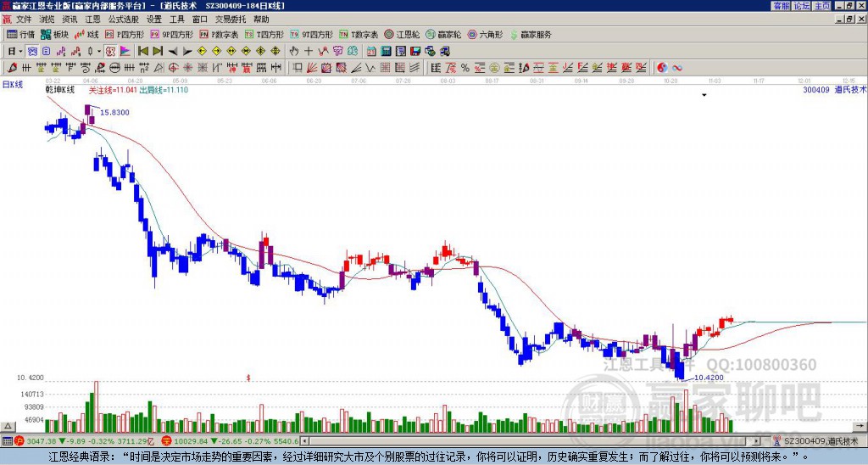The width and height of the screenshot is (868, 465).
Task: Expand the candlestick style dropdown arrow
Action: tap(99, 52)
